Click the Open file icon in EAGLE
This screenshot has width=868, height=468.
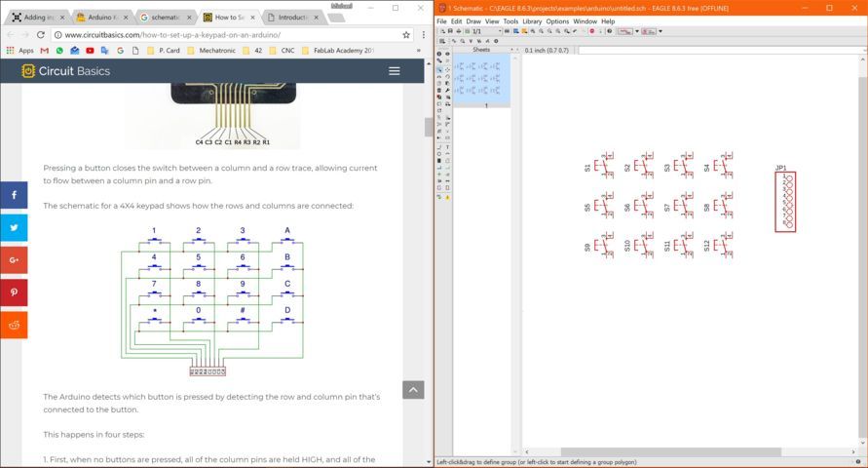(442, 31)
